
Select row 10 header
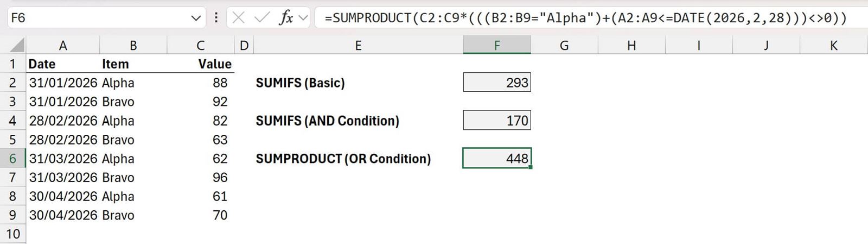(13, 234)
